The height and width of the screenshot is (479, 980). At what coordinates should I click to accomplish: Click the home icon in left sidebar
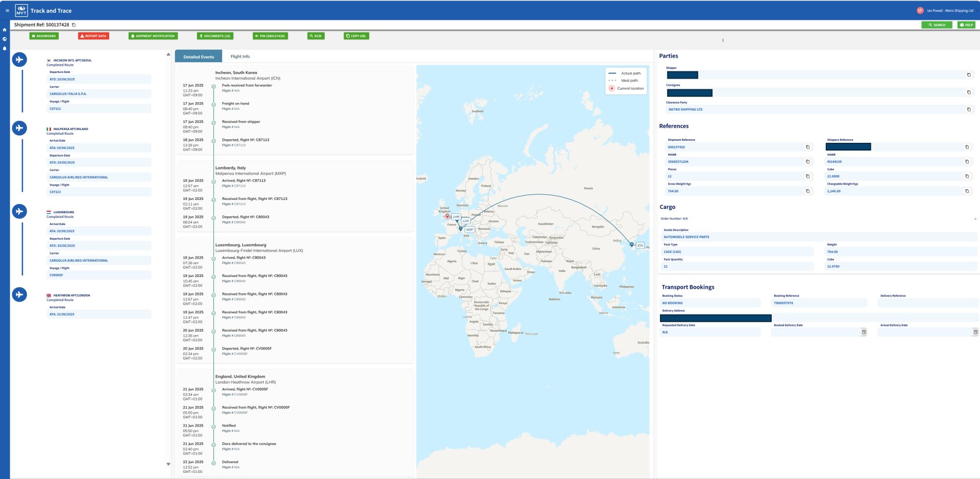pos(5,30)
